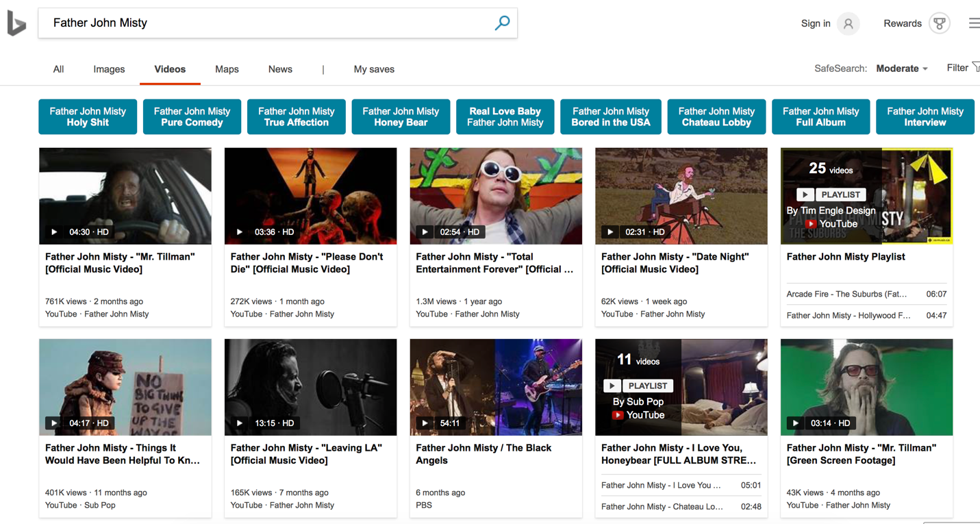Open "Things It Would Have Been Helpful" title
This screenshot has height=524, width=980.
pos(123,454)
